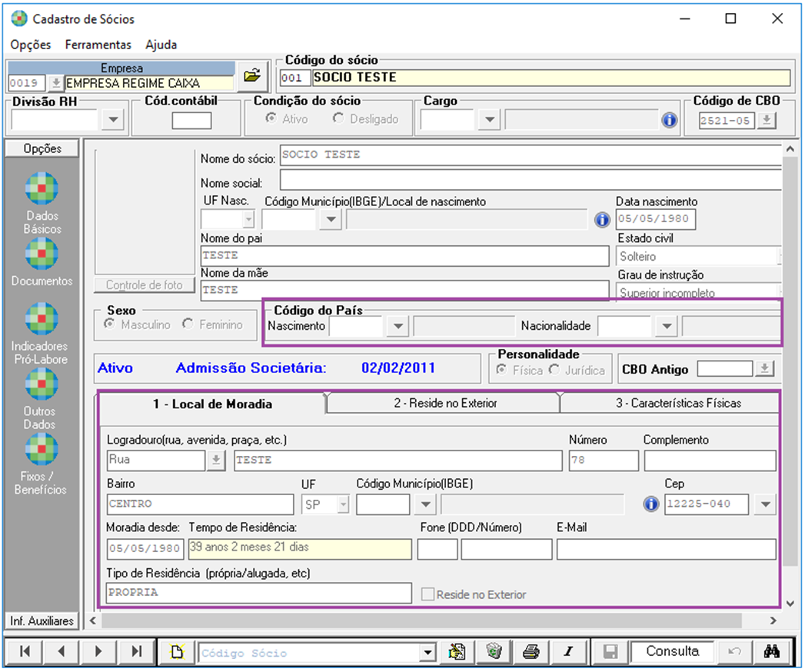
Task: Click the lookup arrow beside CBO Antigo
Action: pyautogui.click(x=764, y=368)
